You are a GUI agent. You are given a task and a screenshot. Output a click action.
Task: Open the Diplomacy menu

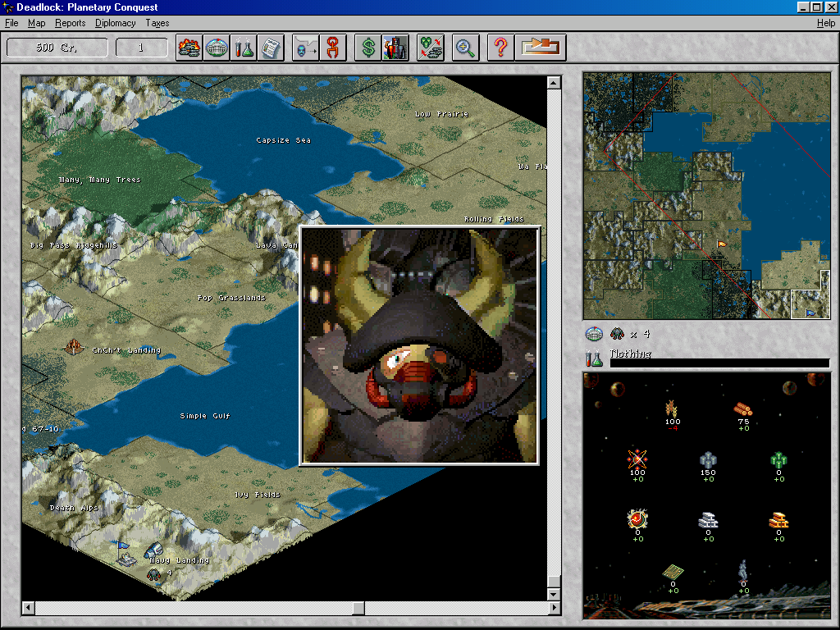[x=115, y=23]
